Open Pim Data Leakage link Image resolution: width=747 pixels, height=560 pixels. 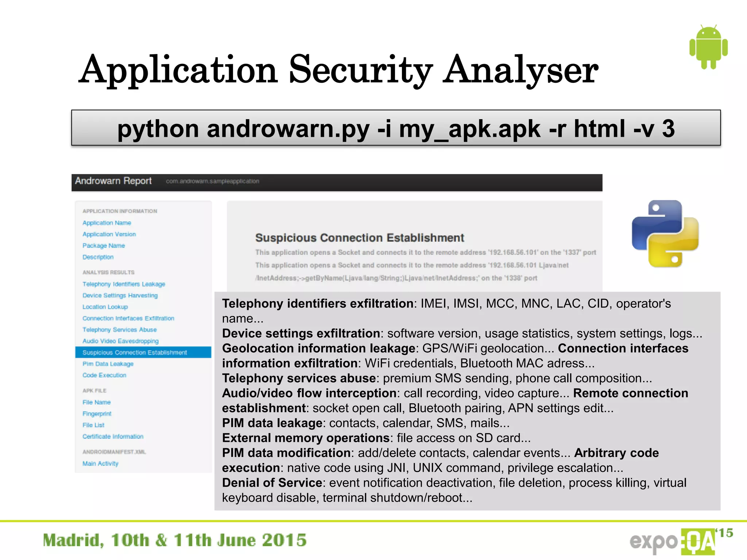click(x=108, y=364)
